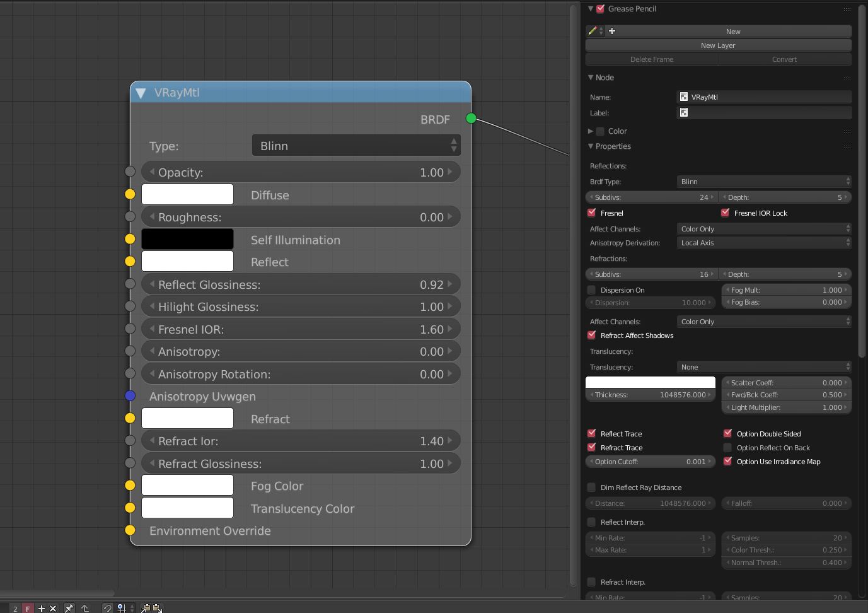Toggle Refract Affect Shadows checkbox
The width and height of the screenshot is (868, 613).
pyautogui.click(x=591, y=335)
